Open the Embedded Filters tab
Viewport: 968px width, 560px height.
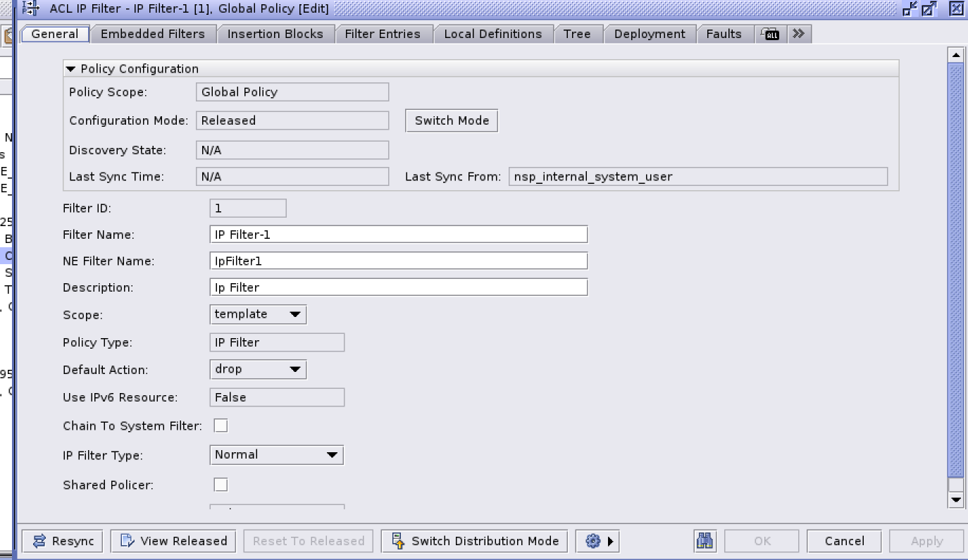click(152, 34)
